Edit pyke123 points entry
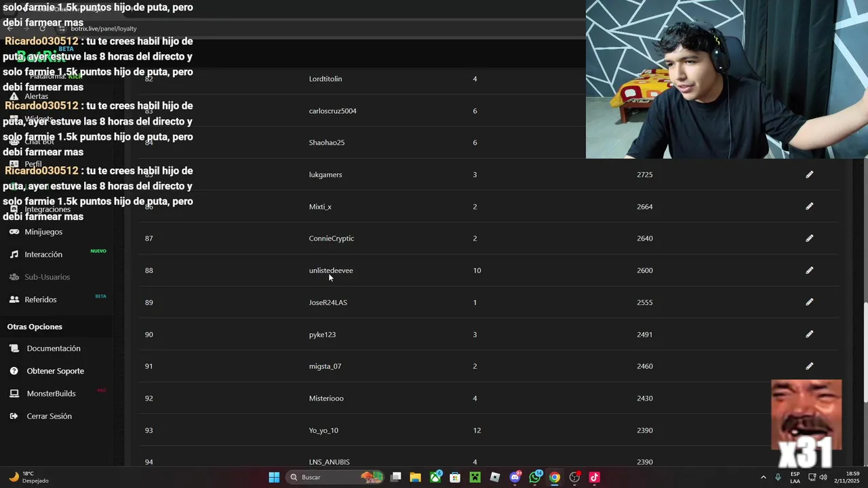This screenshot has height=488, width=868. coord(809,334)
